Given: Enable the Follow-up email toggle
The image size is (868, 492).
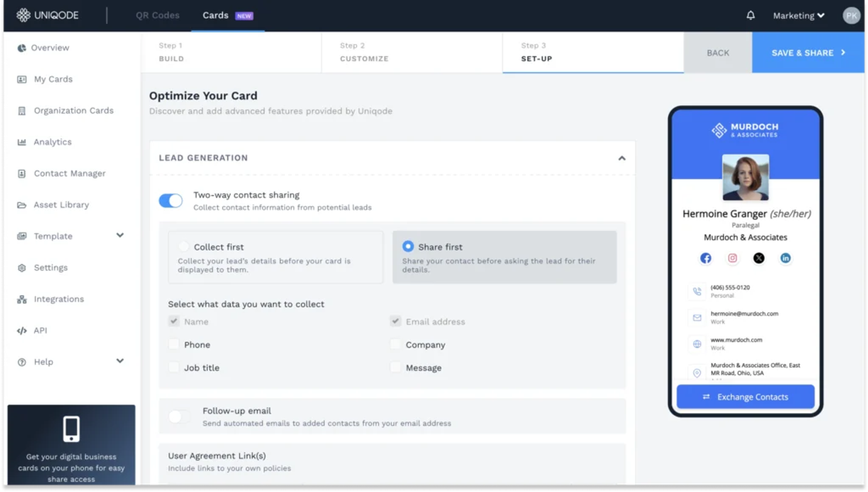Looking at the screenshot, I should coord(179,417).
